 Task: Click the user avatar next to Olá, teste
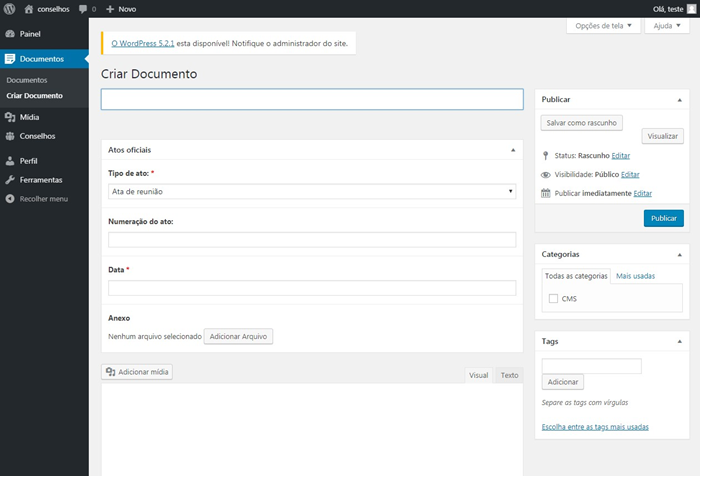coord(691,9)
